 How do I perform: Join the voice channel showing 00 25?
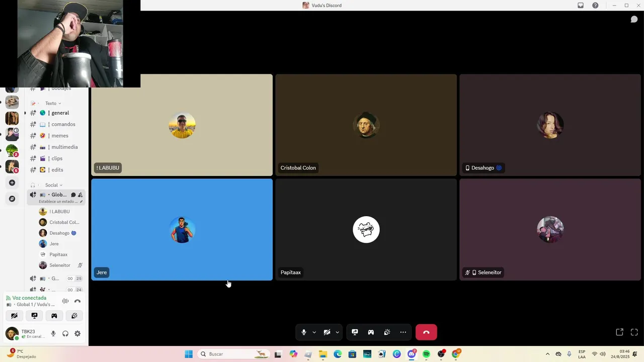coord(56,279)
